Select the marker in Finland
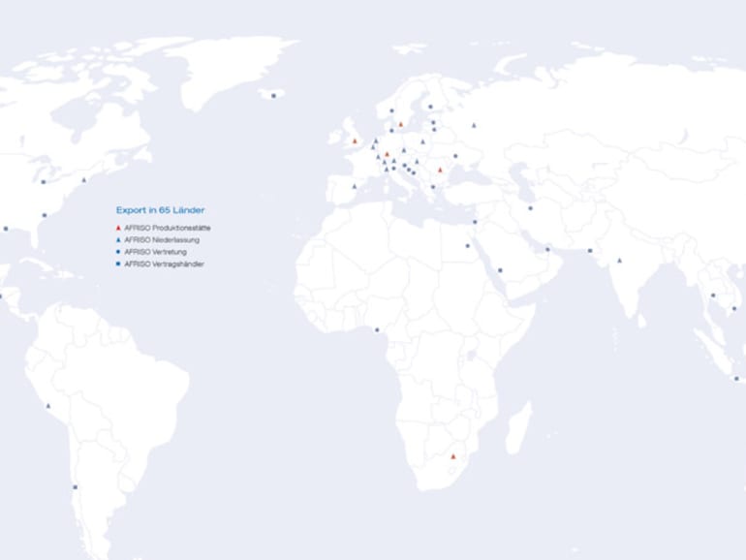Image resolution: width=746 pixels, height=560 pixels. coord(429,107)
